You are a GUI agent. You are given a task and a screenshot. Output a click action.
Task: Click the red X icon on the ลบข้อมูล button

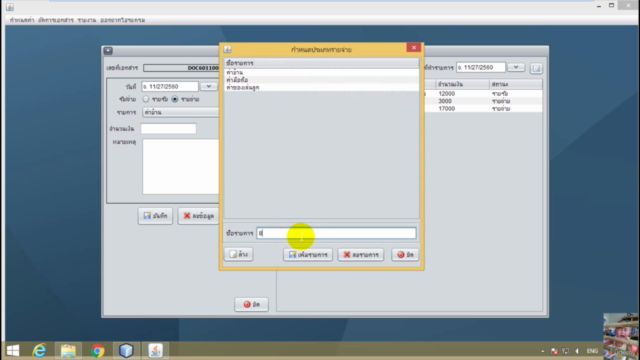click(x=187, y=216)
